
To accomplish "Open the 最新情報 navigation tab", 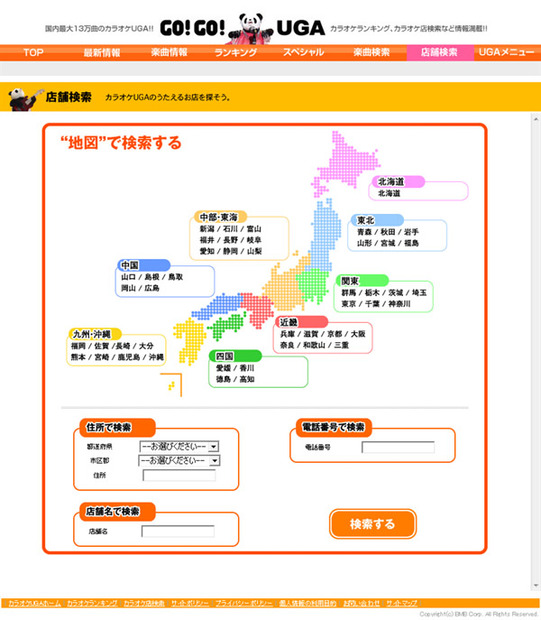I will (102, 53).
